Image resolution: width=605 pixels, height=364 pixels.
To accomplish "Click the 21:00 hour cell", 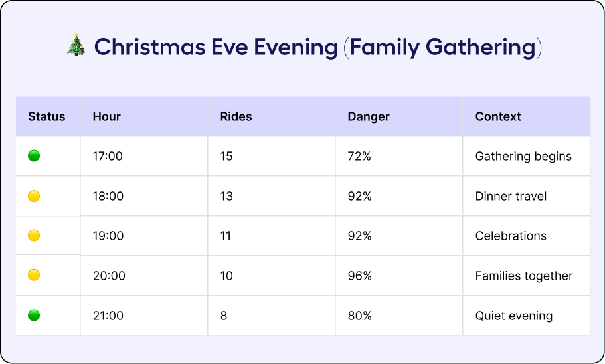I will tap(108, 316).
